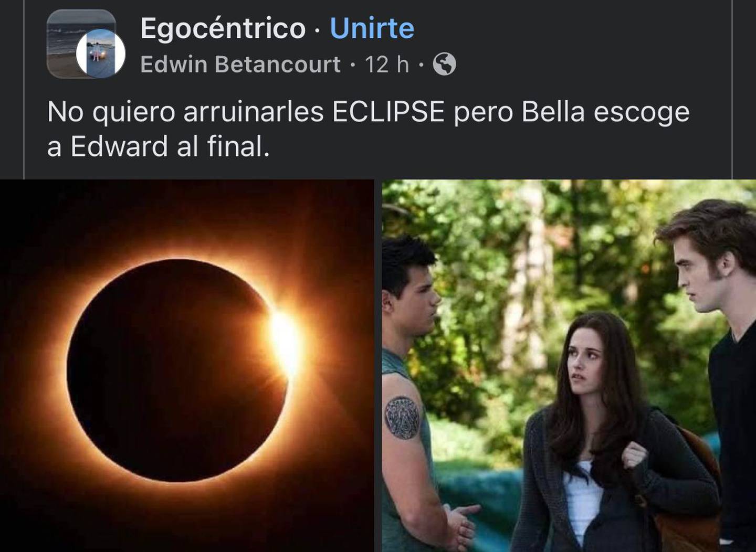The image size is (756, 552).
Task: Open Edwin Betancourt's profile name
Action: click(240, 65)
